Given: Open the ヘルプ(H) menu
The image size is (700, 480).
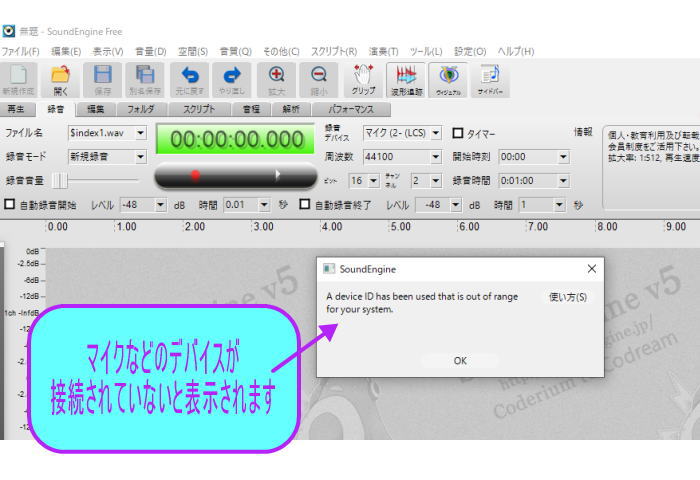Looking at the screenshot, I should coord(516,51).
